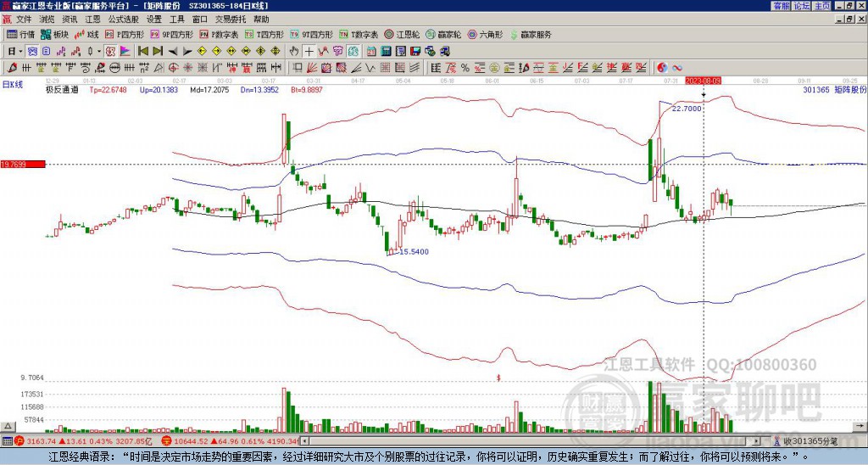The height and width of the screenshot is (465, 868).
Task: Toggle the crosshair cursor tool
Action: click(309, 51)
